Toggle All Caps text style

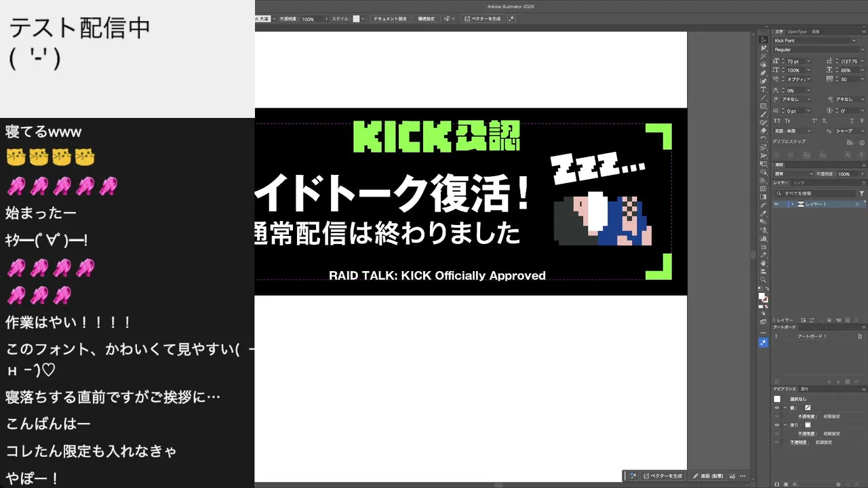777,121
